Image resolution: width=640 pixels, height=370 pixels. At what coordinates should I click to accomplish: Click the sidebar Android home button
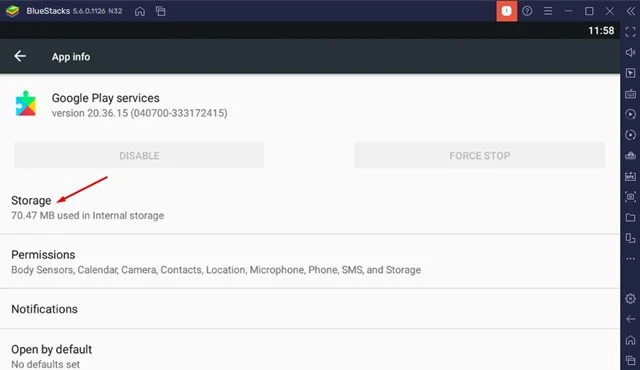630,339
